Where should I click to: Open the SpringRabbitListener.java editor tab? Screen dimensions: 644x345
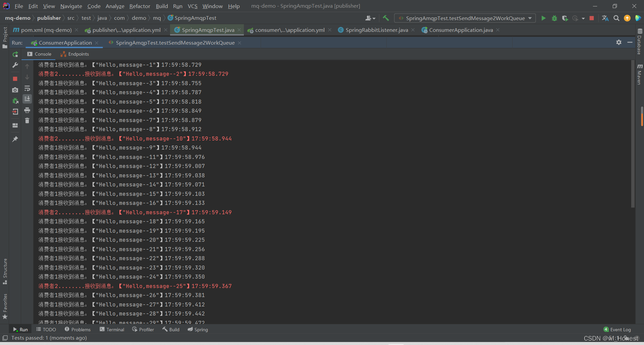coord(376,30)
